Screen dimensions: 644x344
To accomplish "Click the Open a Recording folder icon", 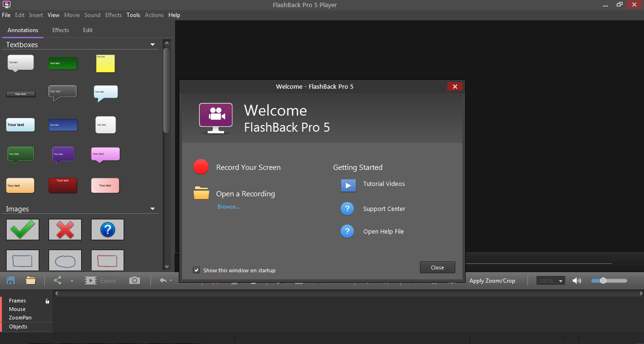I will 201,193.
